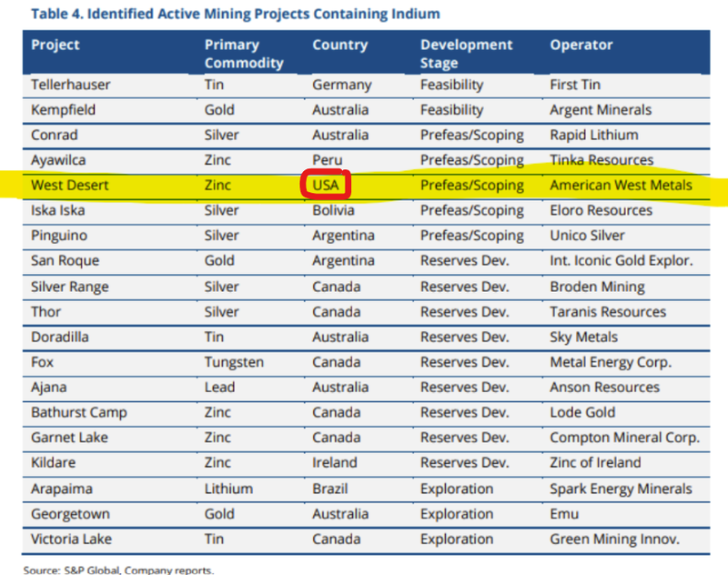Select the Tinka Resources operator cell
Viewport: 728px width, 575px height.
602,160
